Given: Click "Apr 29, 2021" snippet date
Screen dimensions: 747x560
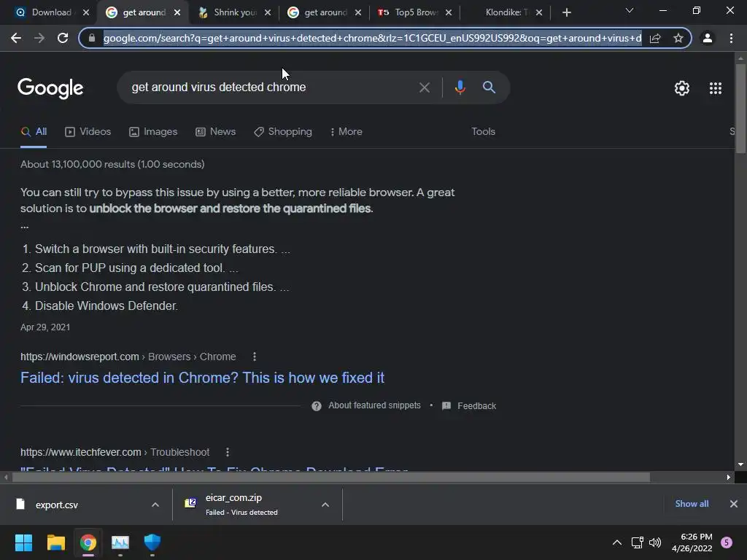Looking at the screenshot, I should tap(45, 327).
